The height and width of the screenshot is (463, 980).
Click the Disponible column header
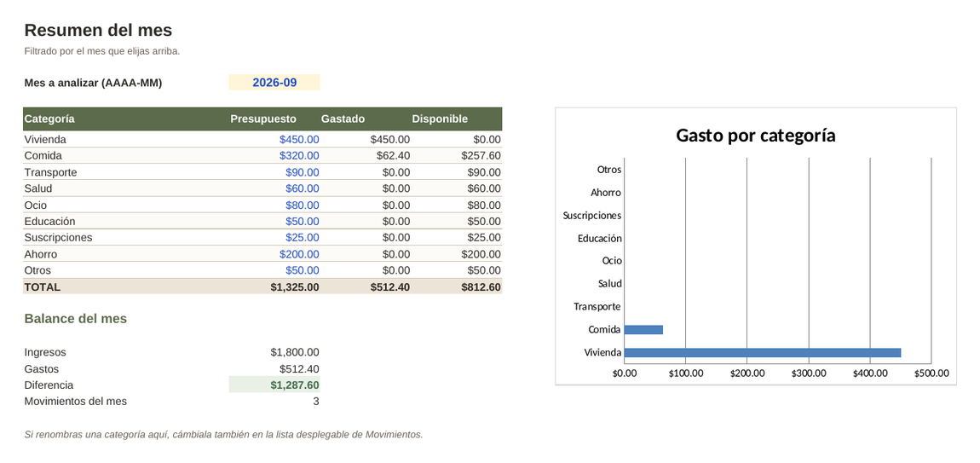440,119
